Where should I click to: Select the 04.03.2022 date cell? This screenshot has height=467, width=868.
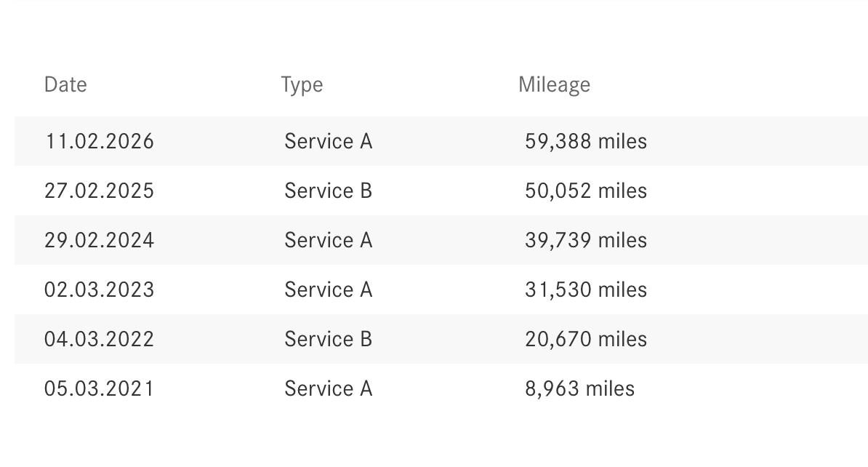(100, 339)
